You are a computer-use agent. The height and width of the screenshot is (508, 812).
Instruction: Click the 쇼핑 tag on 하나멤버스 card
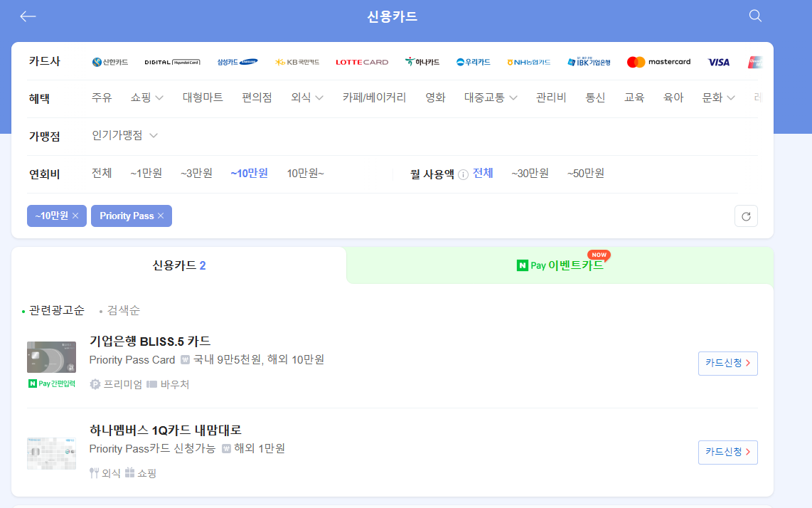click(x=141, y=473)
